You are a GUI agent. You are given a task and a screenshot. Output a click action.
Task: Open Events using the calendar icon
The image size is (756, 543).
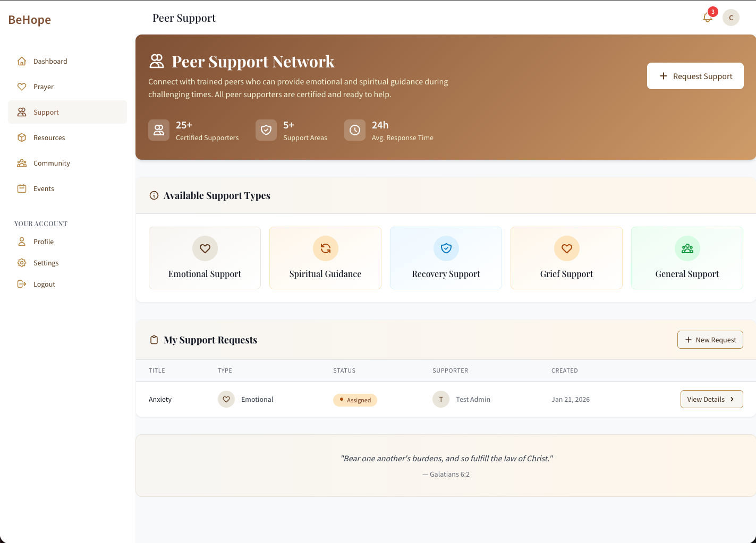[22, 188]
